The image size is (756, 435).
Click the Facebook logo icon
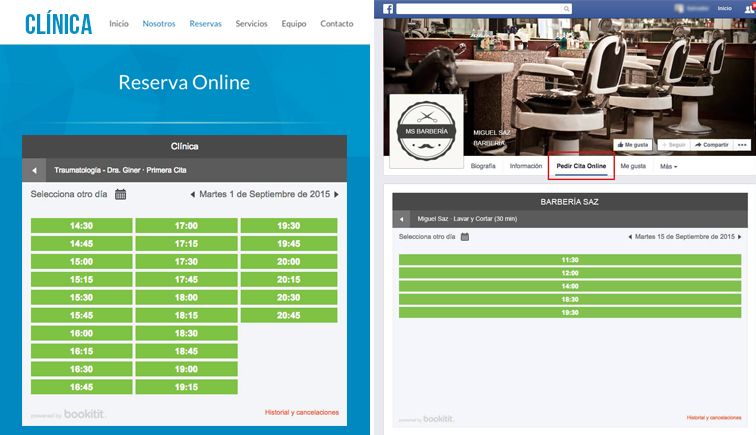point(388,9)
